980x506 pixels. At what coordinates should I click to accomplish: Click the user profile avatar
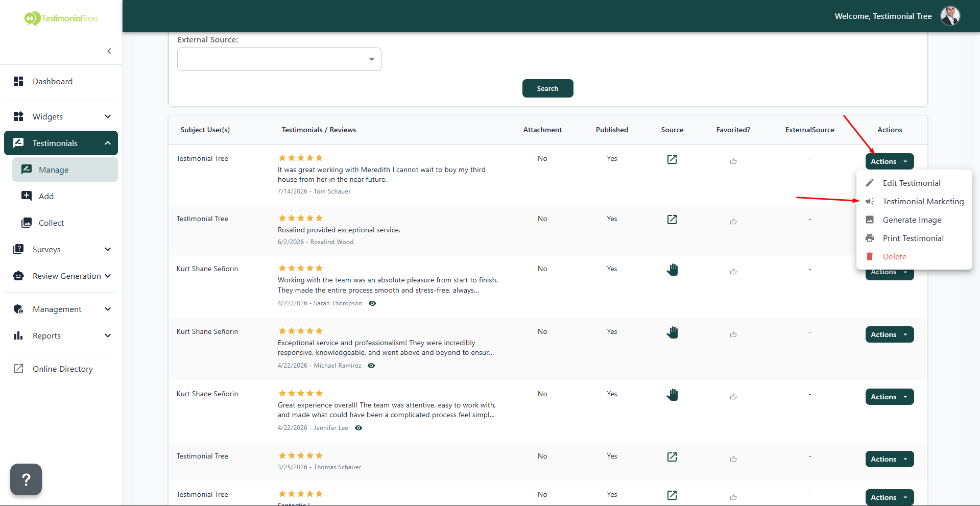point(950,16)
